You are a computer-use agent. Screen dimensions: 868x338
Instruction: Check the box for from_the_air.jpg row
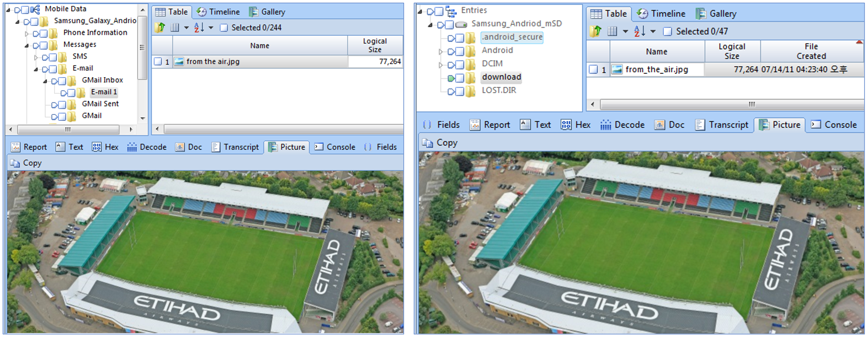[593, 69]
